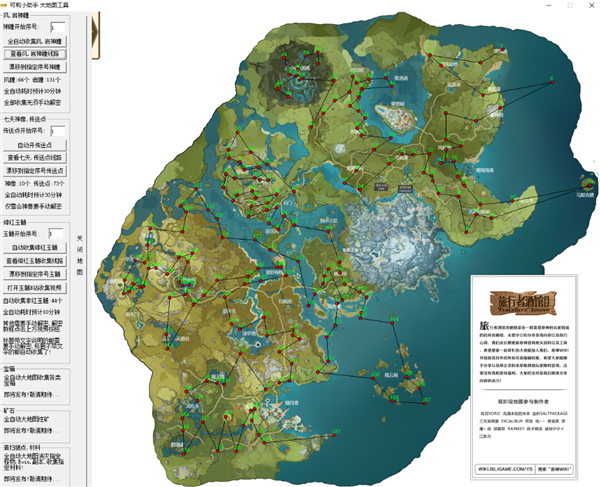This screenshot has height=487, width=600.
Task: Click the 宝箱 group title
Action: pyautogui.click(x=9, y=369)
